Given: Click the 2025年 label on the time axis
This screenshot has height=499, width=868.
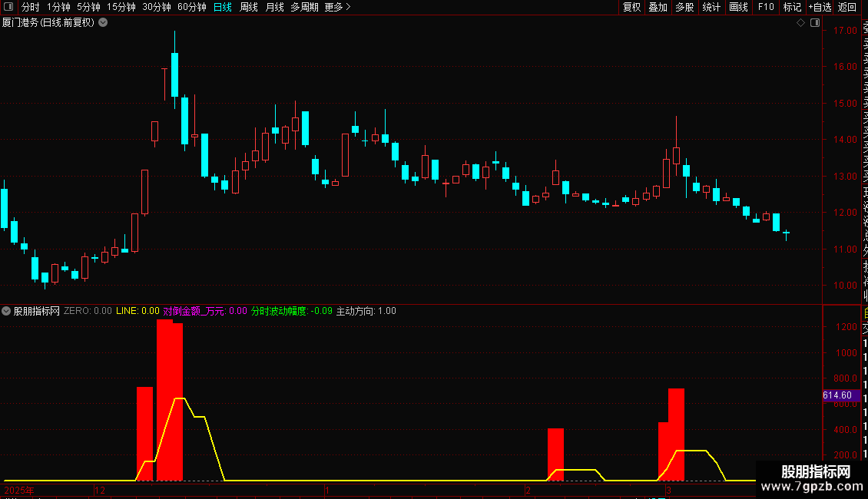Looking at the screenshot, I should click(x=19, y=490).
